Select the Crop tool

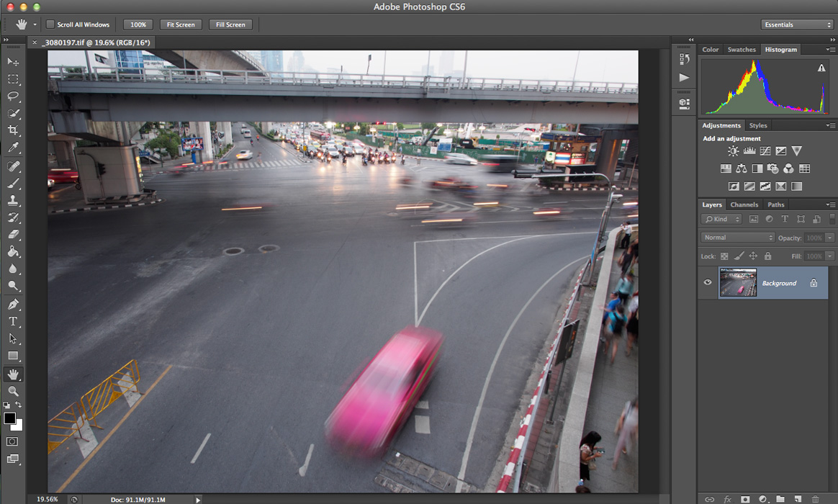pyautogui.click(x=13, y=130)
